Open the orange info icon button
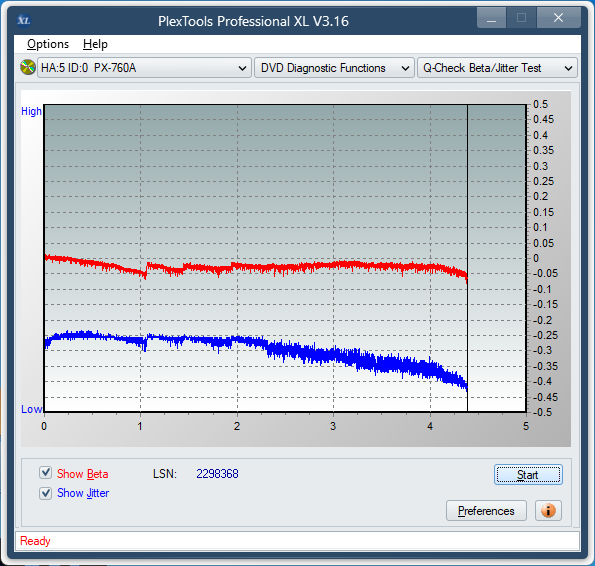The width and height of the screenshot is (595, 566). pos(548,511)
